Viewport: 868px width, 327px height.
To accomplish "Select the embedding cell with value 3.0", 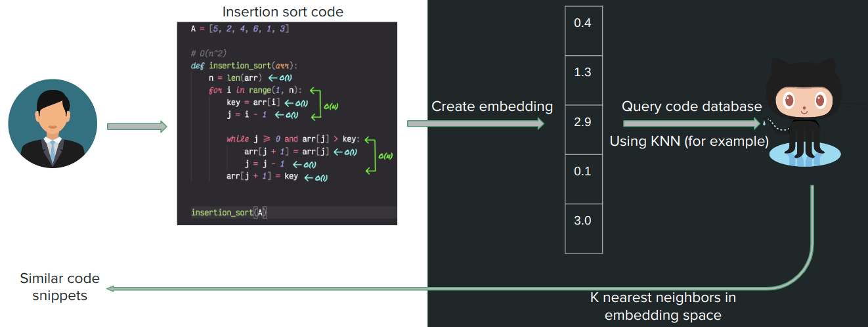I will [x=583, y=221].
